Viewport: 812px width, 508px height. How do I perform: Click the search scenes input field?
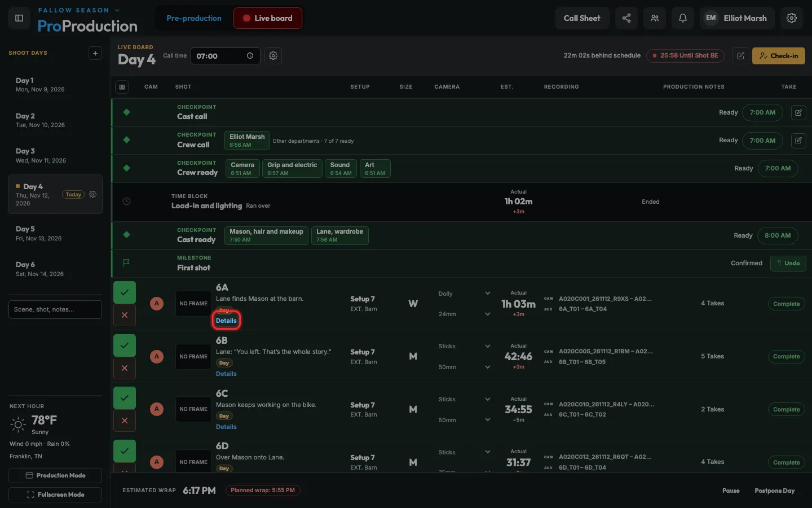55,309
